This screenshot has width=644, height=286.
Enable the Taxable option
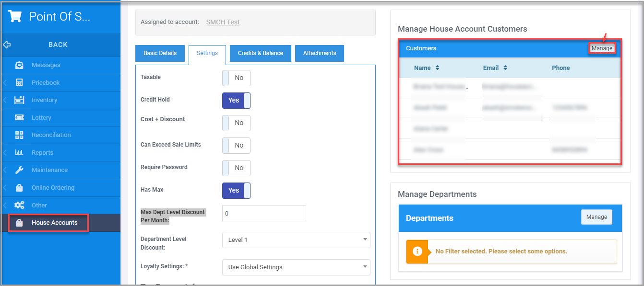236,78
